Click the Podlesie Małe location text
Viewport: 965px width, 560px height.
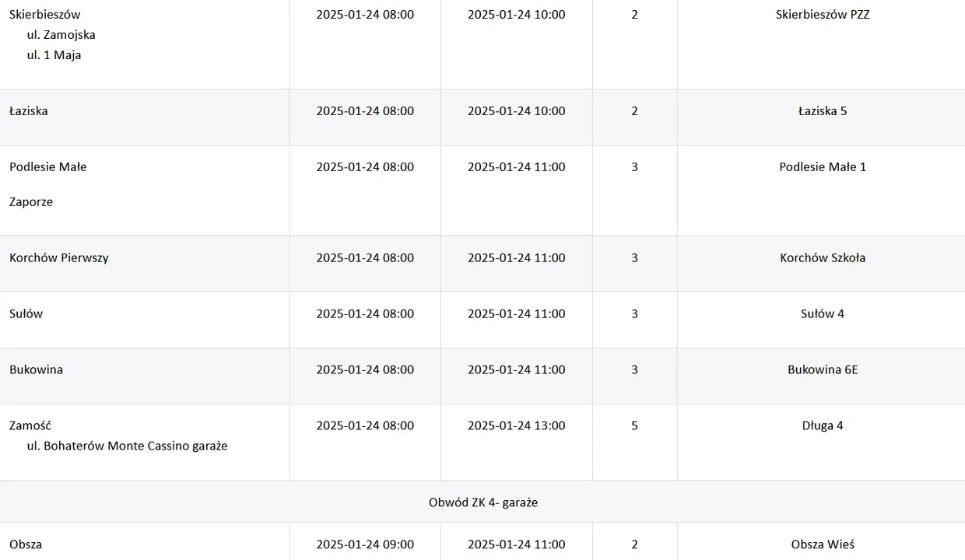pyautogui.click(x=48, y=167)
